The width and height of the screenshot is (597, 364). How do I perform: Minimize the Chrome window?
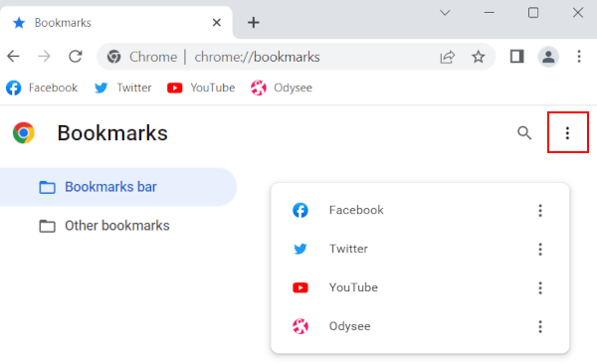click(x=490, y=13)
